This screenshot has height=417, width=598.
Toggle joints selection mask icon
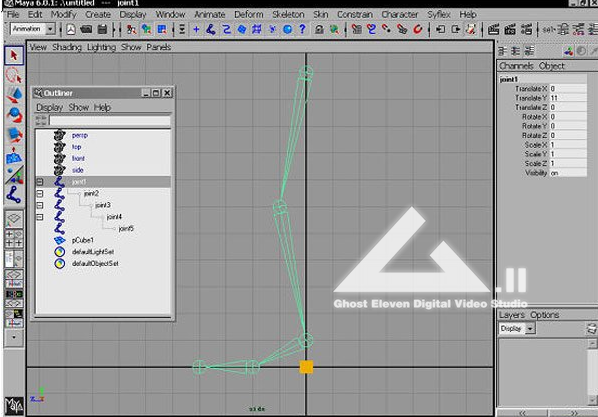pos(211,29)
